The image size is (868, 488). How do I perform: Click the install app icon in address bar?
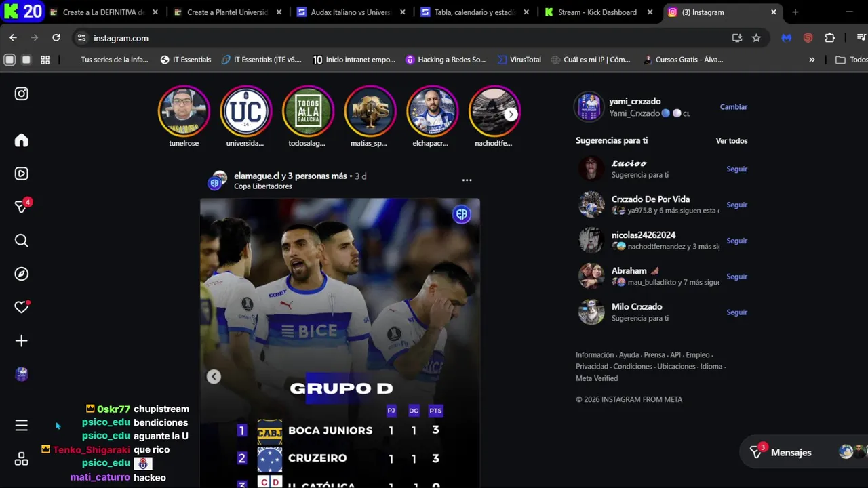tap(737, 38)
